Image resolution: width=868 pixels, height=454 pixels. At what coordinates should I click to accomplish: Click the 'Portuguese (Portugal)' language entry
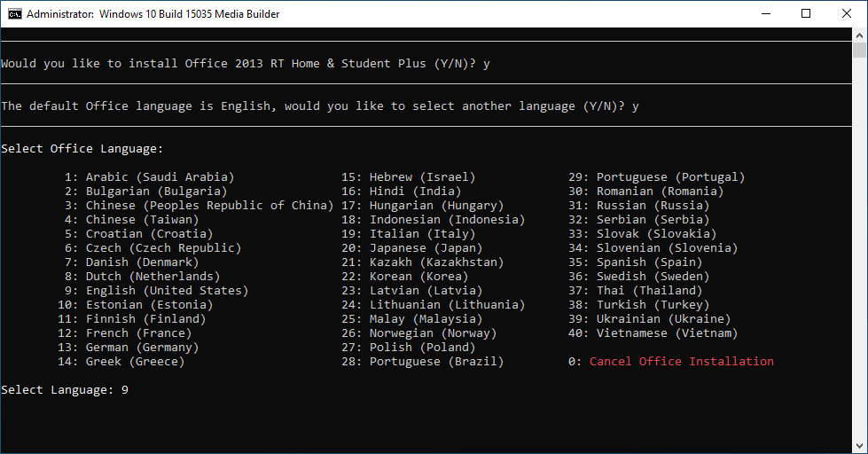click(670, 177)
